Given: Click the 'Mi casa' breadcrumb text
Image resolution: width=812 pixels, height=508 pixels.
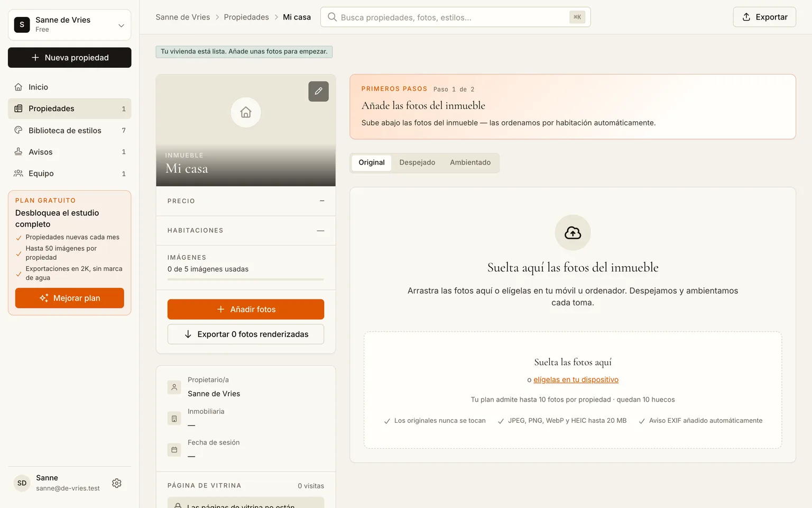Looking at the screenshot, I should tap(297, 17).
